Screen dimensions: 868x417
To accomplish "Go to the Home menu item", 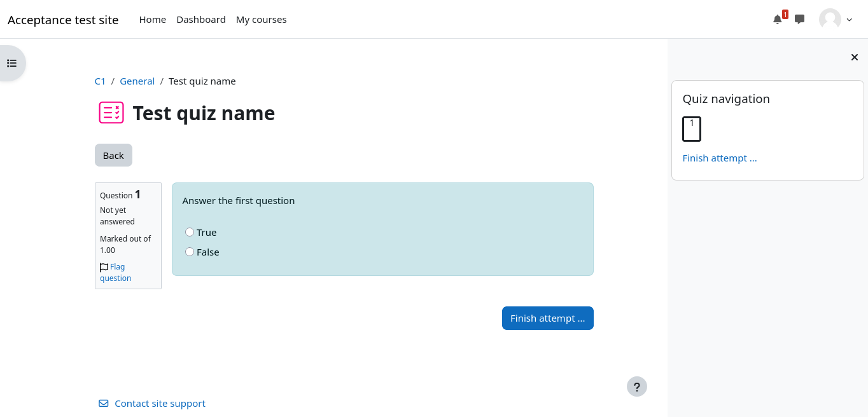I will click(x=153, y=20).
